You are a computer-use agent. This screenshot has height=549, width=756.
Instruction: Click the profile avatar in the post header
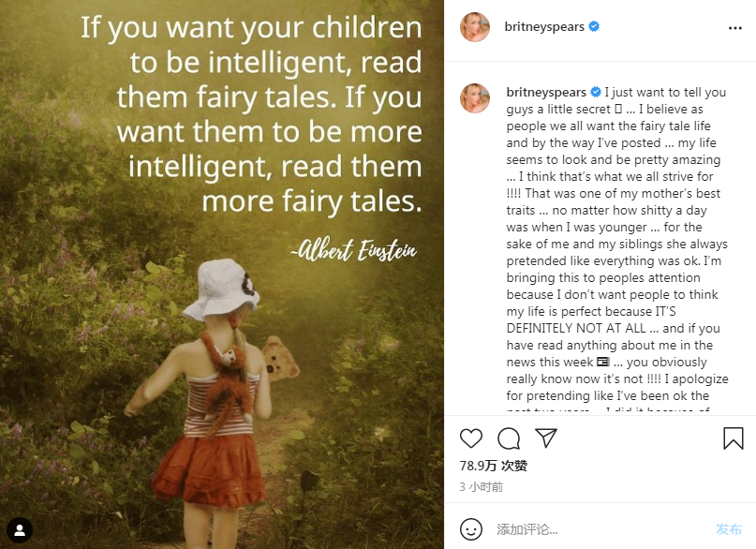475,28
